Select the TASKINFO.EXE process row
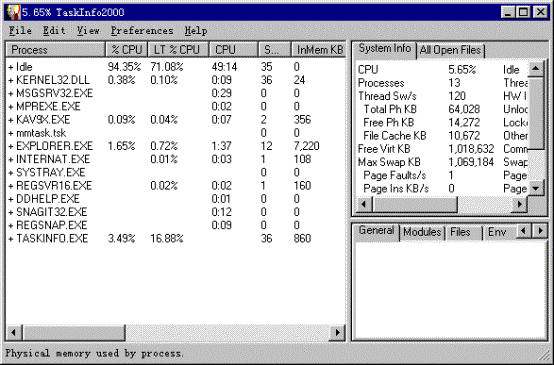554x365 pixels. 176,239
